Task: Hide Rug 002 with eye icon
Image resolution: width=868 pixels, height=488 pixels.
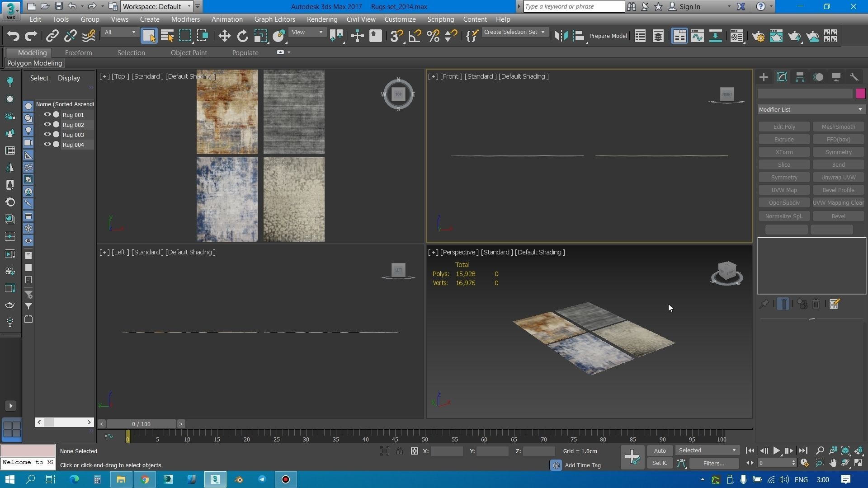Action: pos(47,125)
